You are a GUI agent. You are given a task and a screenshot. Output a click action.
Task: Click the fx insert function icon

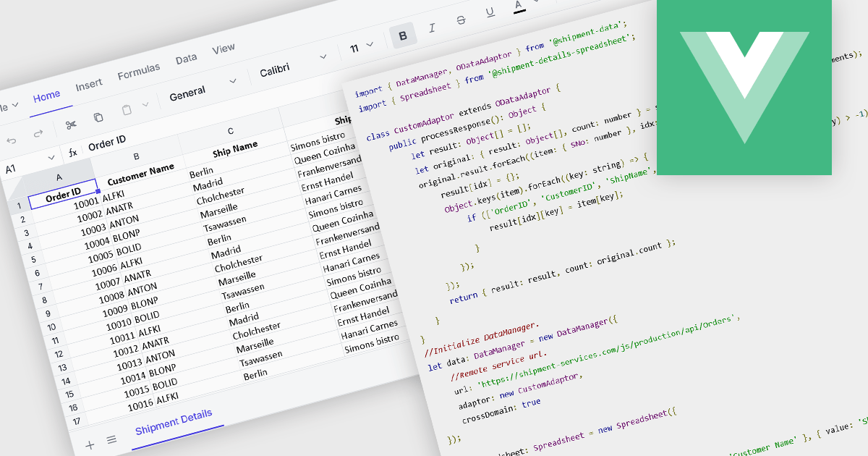[x=72, y=152]
